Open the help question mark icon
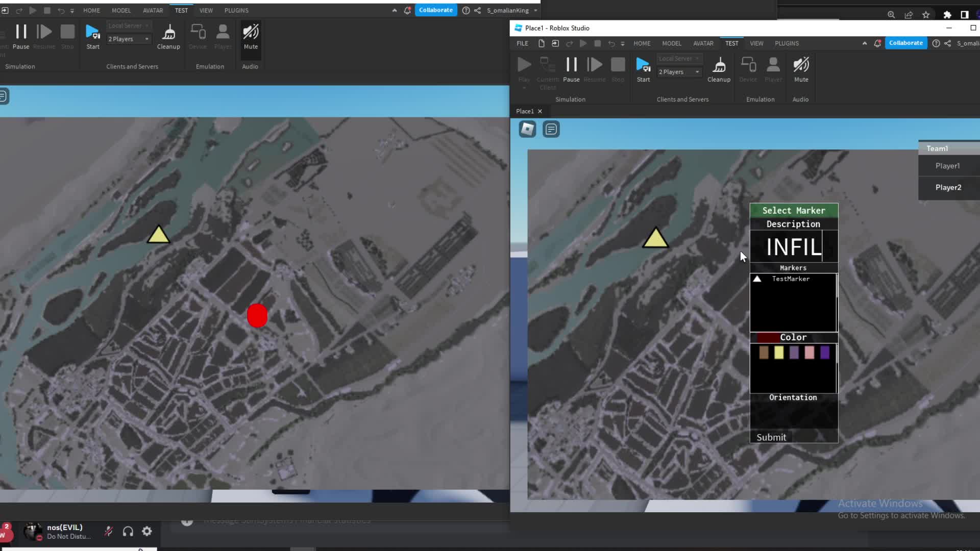 tap(936, 43)
